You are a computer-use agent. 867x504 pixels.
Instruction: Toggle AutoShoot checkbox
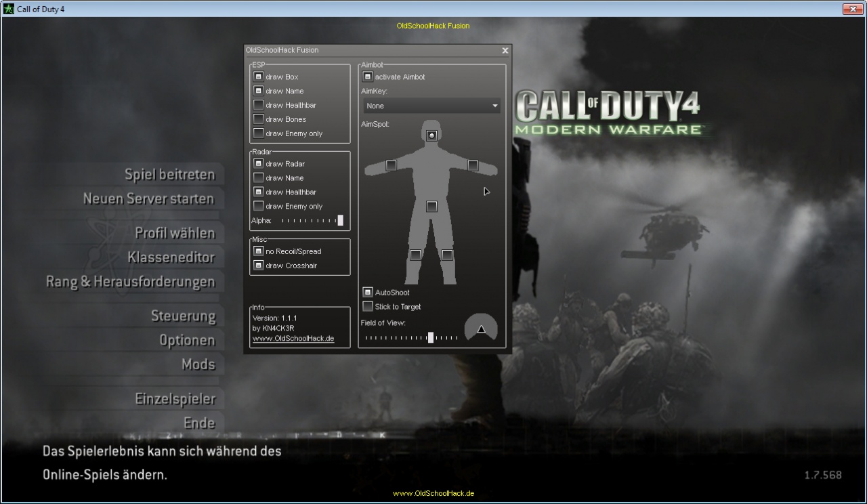(368, 293)
